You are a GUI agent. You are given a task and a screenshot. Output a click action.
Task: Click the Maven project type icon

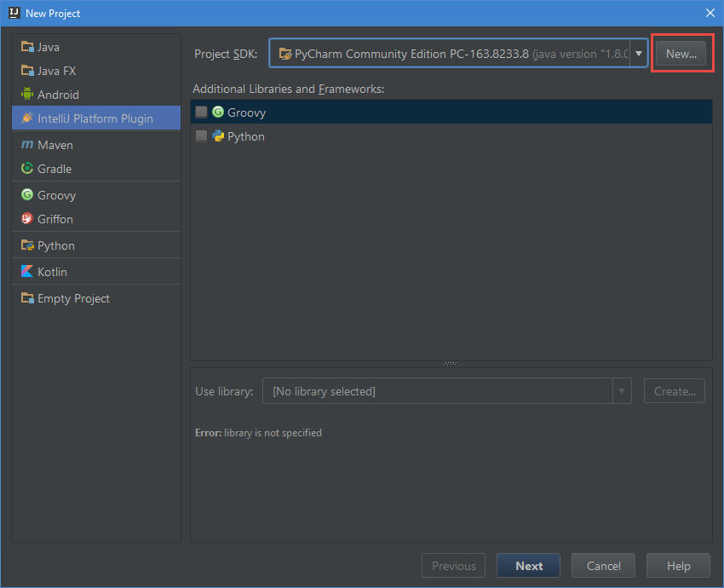27,145
